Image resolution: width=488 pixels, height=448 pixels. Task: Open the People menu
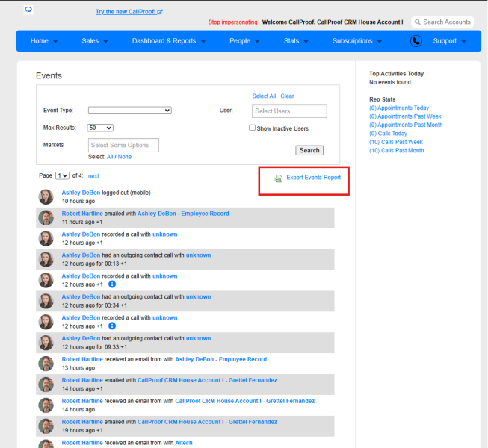tap(240, 41)
